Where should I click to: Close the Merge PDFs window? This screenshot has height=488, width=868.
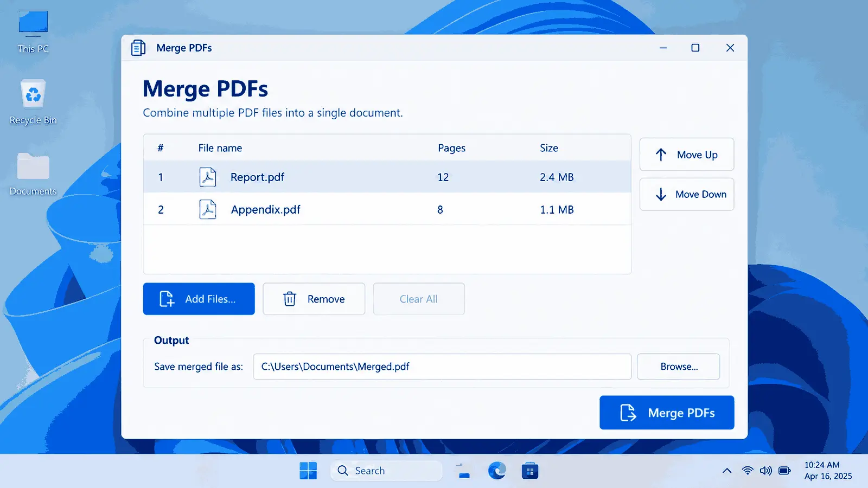pyautogui.click(x=730, y=48)
